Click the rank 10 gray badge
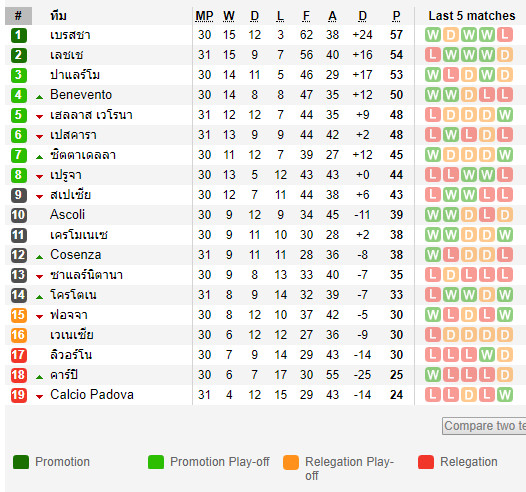Screen dimensions: 526x492 click(x=18, y=215)
